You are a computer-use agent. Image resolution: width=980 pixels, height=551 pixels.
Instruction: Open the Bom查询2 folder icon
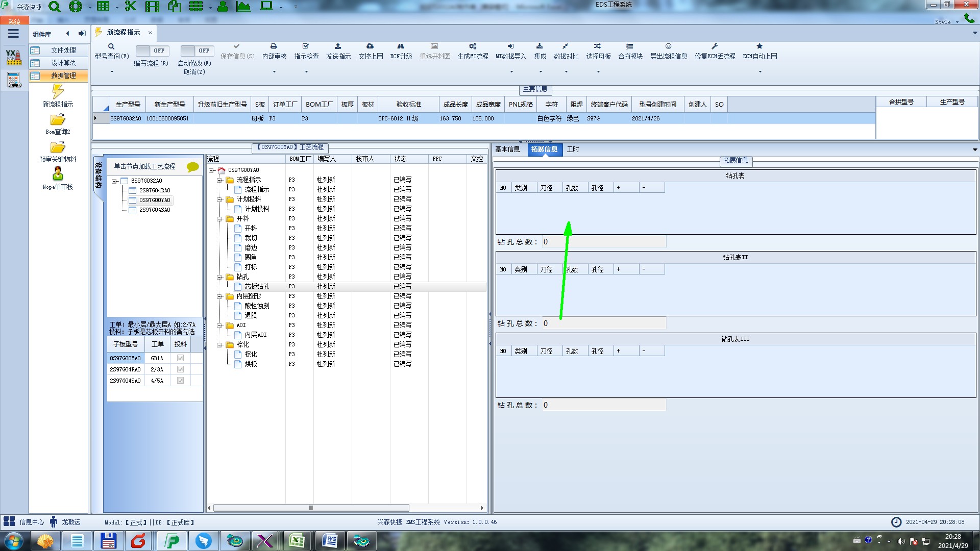click(58, 120)
